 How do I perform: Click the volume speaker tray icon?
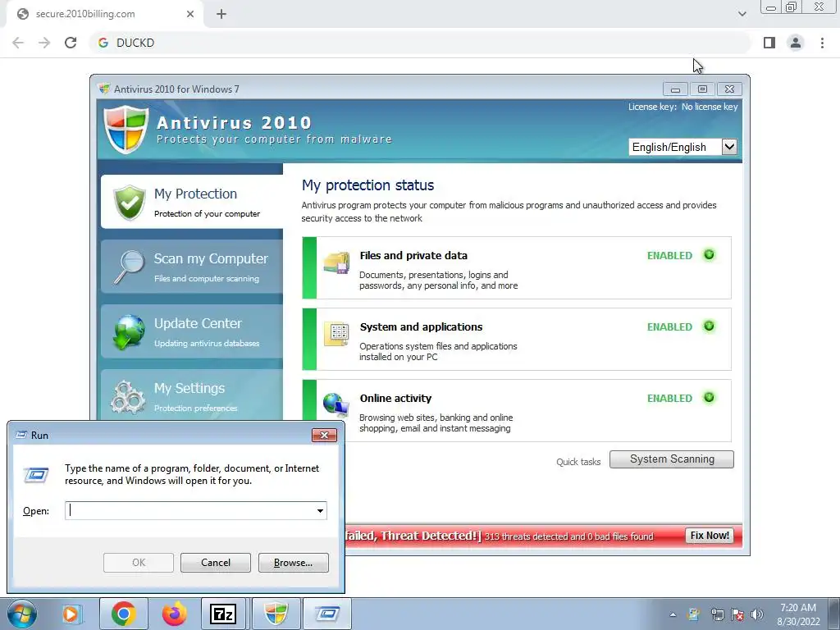(x=757, y=614)
